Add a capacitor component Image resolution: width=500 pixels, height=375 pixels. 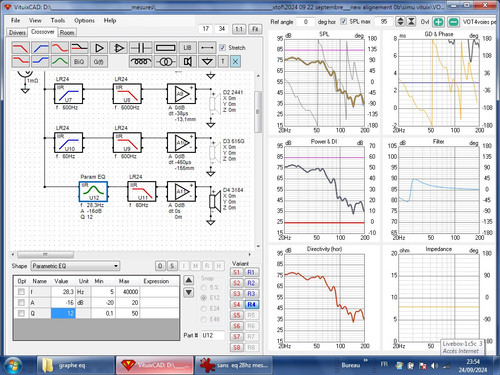click(x=141, y=48)
